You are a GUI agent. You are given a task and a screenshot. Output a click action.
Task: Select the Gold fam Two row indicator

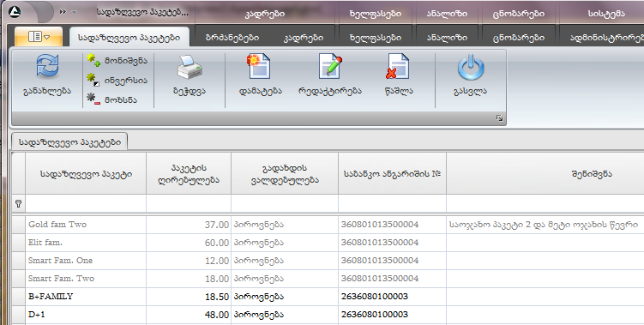[x=19, y=225]
